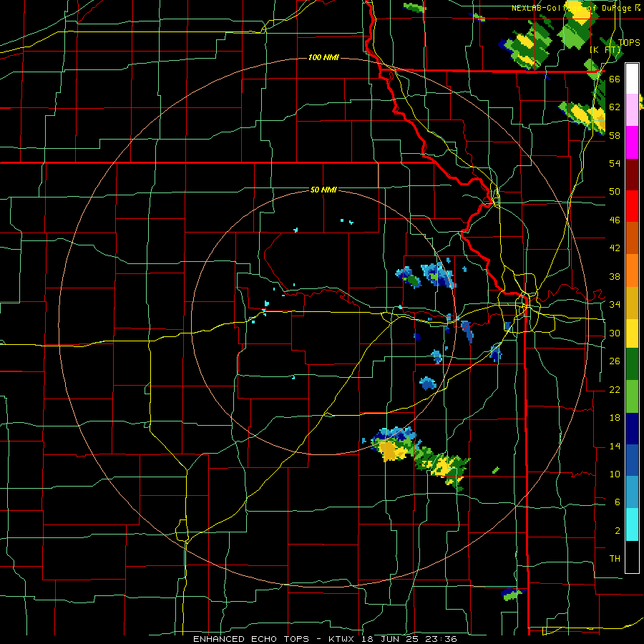Select the cyan legend color band
Screen dimensions: 644x644
point(632,525)
